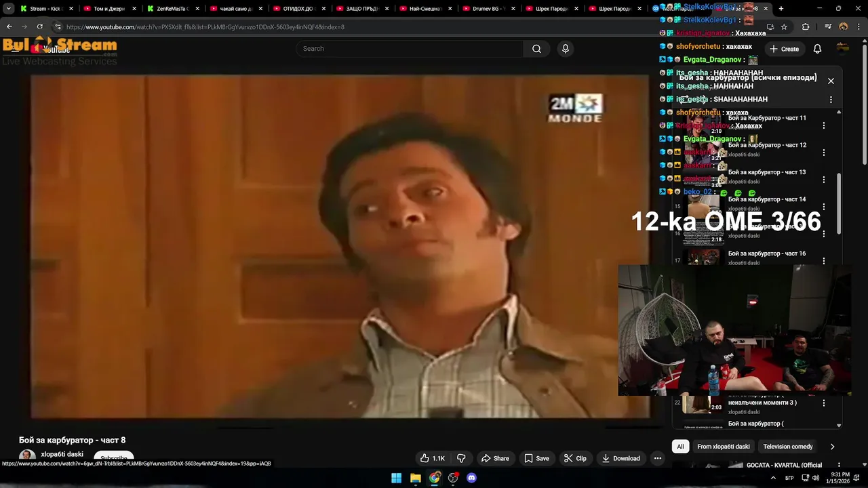Screen dimensions: 868x488
Task: Open the YouTube notifications bell
Action: (x=817, y=49)
